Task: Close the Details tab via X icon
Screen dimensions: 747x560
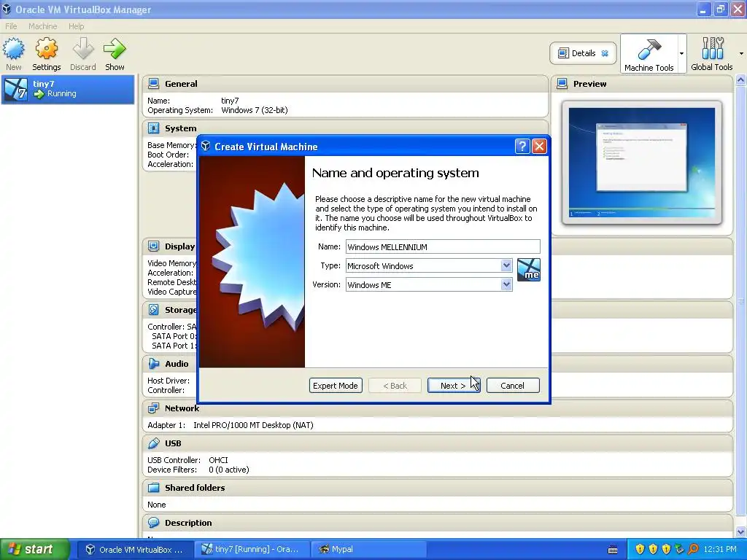Action: [605, 53]
